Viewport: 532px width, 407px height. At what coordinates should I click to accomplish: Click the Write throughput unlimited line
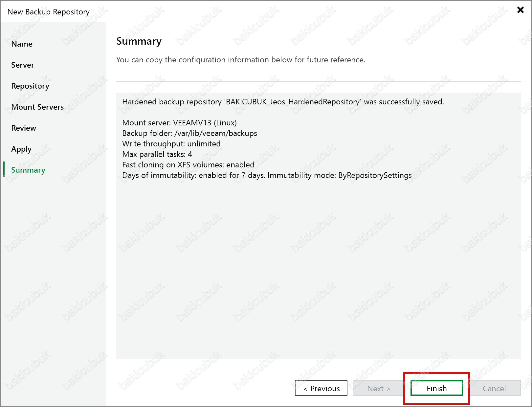(171, 144)
